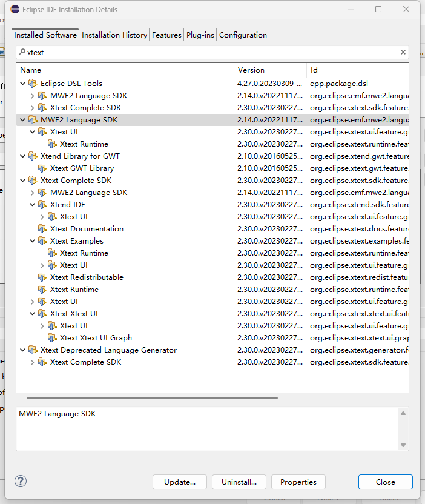Select the Xtext Documentation row
Viewport: 425px width, 504px height.
(x=212, y=229)
